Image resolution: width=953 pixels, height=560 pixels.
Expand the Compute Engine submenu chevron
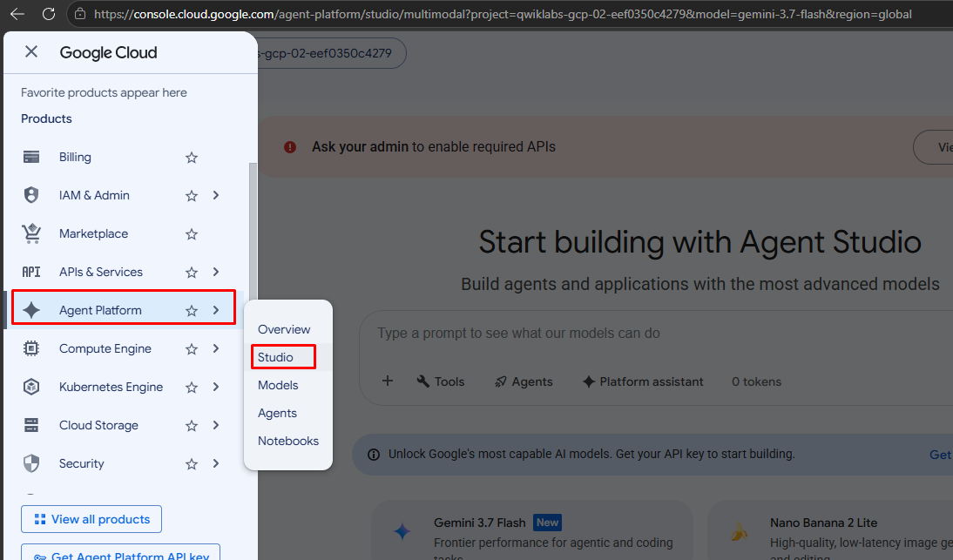click(x=216, y=348)
